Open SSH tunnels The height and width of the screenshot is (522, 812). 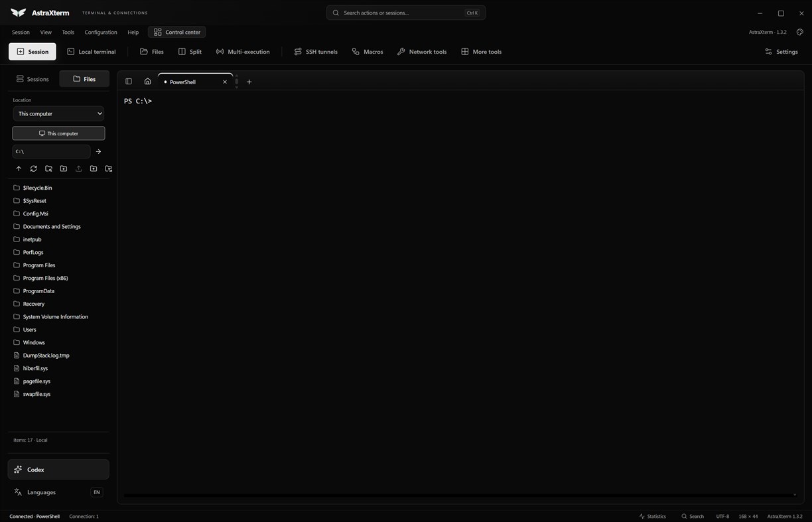tap(316, 52)
